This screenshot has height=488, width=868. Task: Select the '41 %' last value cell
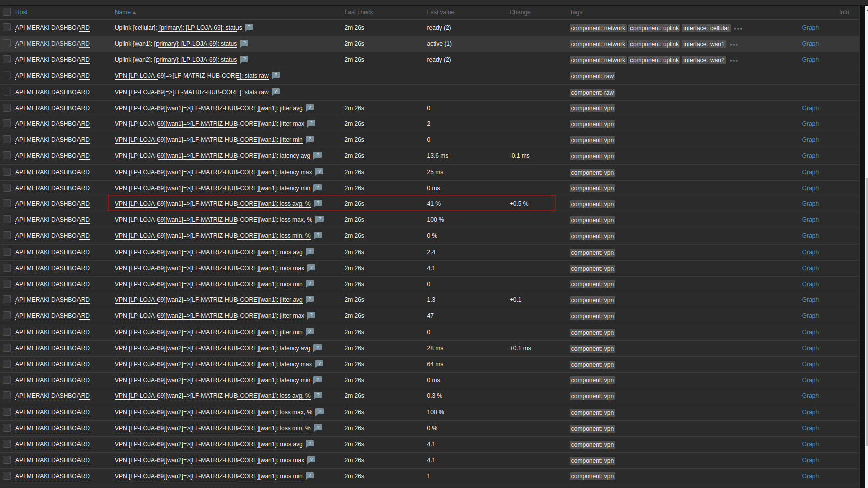(434, 204)
